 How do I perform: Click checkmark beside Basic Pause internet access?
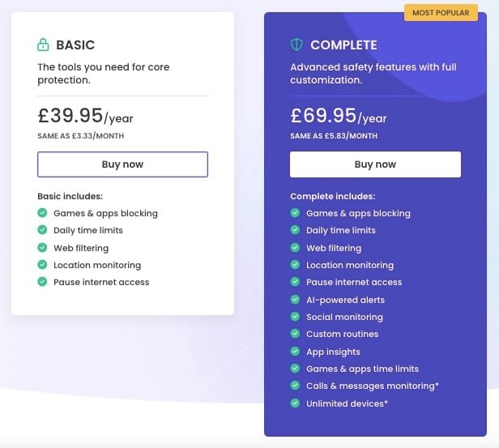42,282
